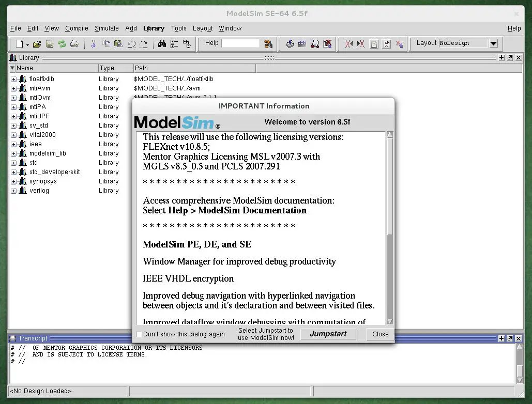
Task: Click the Jumpstart button
Action: coord(328,334)
